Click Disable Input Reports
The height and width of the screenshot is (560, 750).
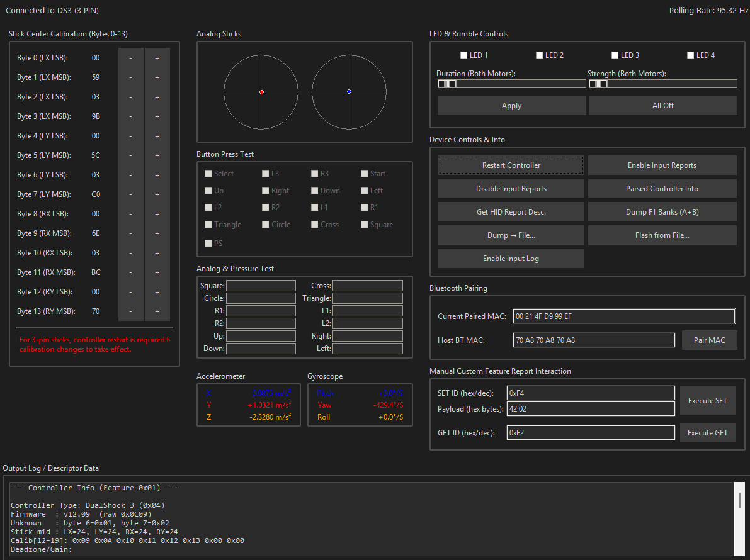coord(511,189)
